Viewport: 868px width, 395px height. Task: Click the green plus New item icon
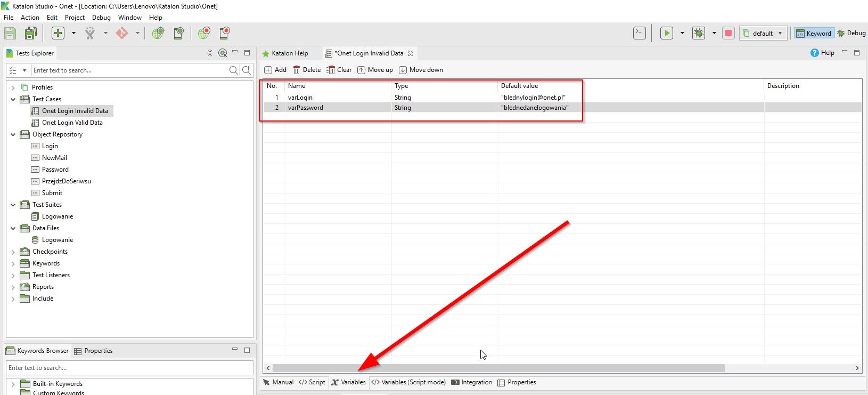click(58, 33)
